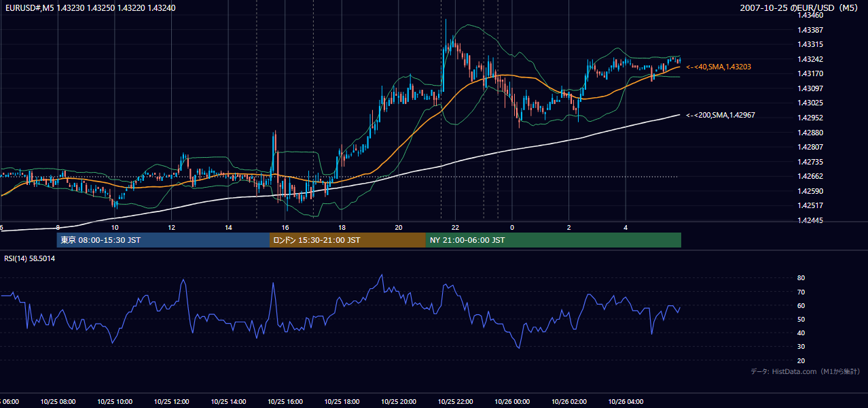Screen dimensions: 868x408
Task: Click price level 1.42880 on the axis
Action: click(810, 133)
